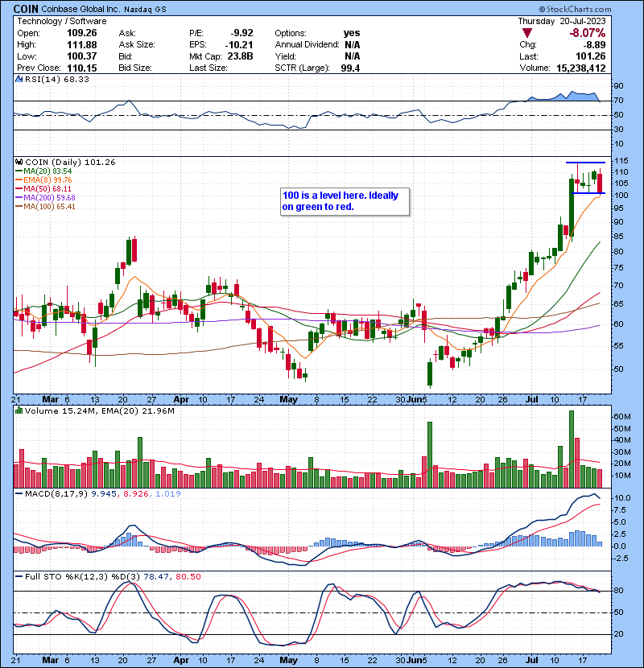Click the RSI(14) legend icon
Viewport: 644px width, 668px height.
pyautogui.click(x=19, y=79)
